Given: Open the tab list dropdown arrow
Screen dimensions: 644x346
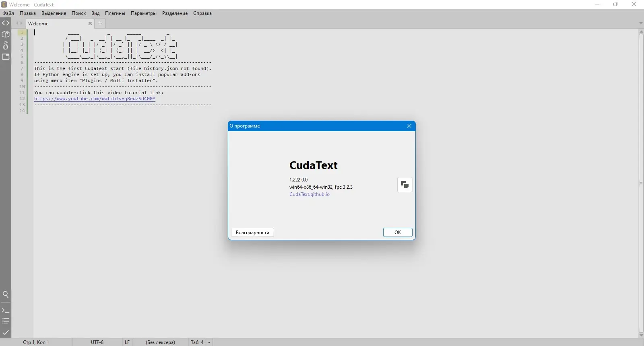Looking at the screenshot, I should tap(641, 23).
